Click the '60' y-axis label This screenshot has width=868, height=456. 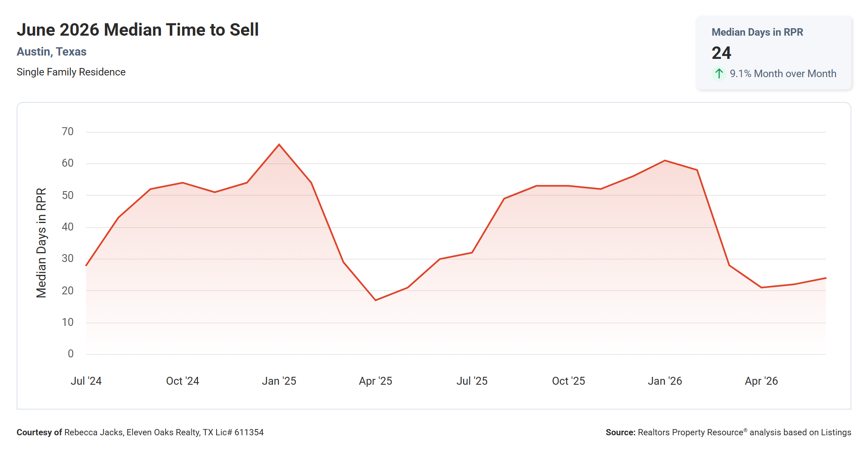pos(68,163)
